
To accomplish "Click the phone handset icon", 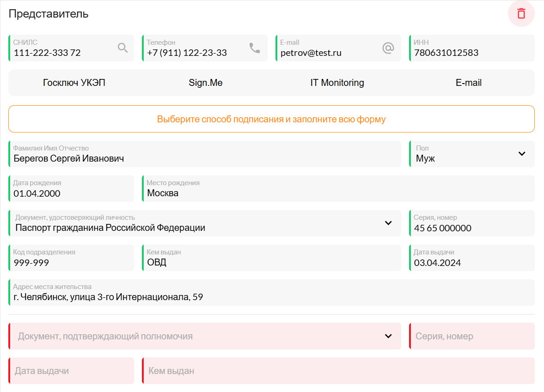I will pos(255,48).
